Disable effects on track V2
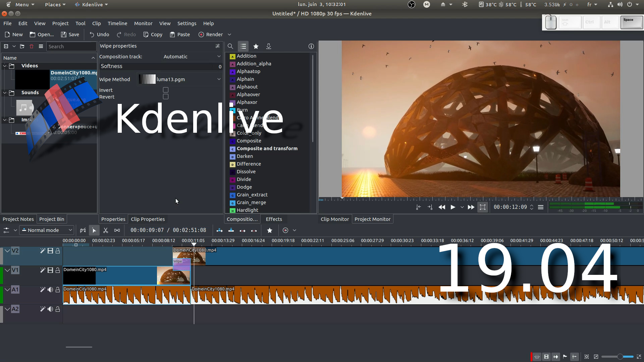644x362 pixels. pos(43,251)
